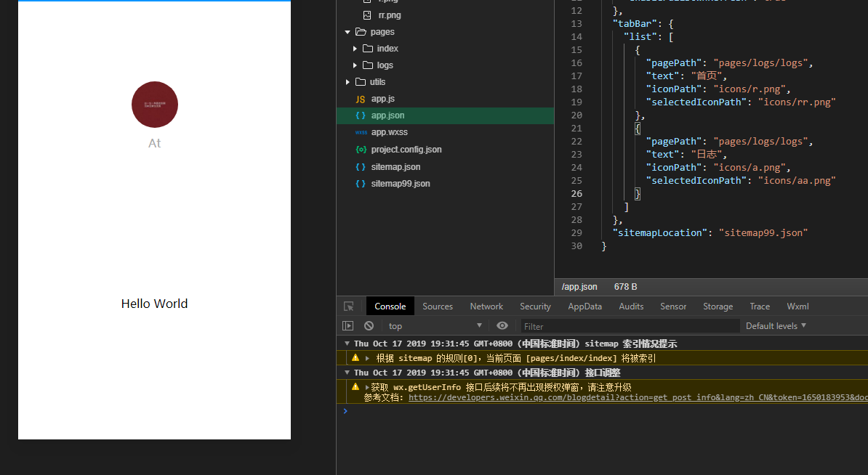Viewport: 868px width, 475px height.
Task: Click the wxss icon of app.wxss
Action: (x=361, y=132)
